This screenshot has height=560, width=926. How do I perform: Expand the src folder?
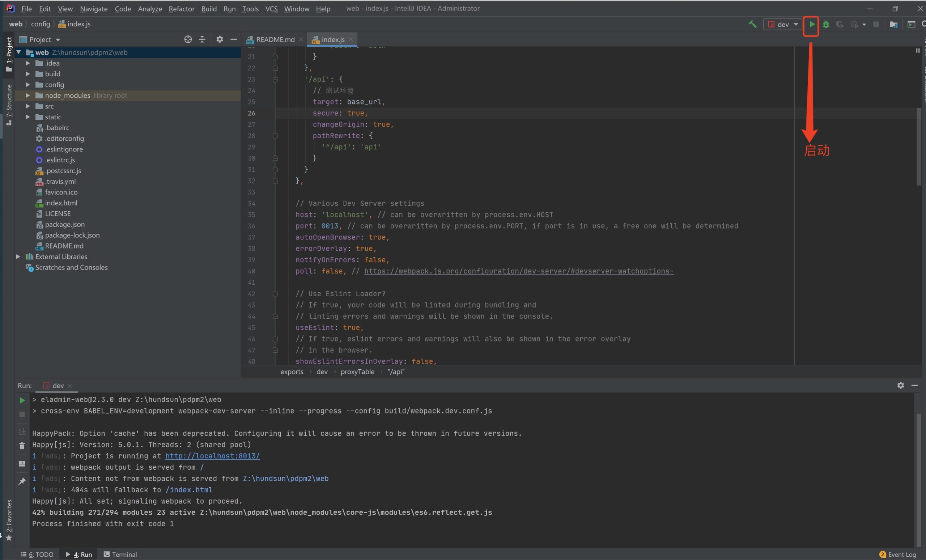28,106
